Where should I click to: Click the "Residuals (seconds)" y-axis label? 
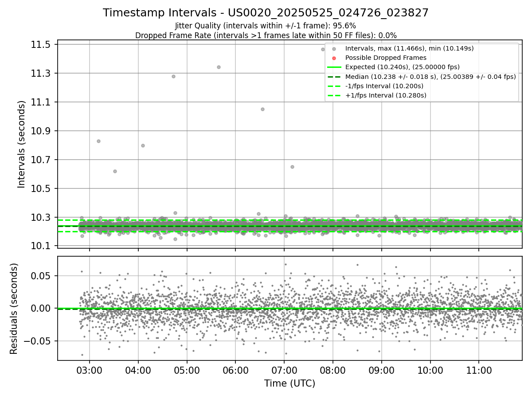point(14,309)
